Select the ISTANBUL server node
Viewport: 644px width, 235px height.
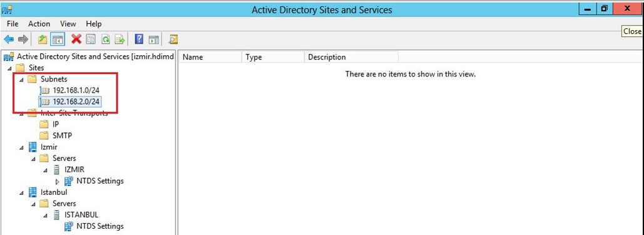[81, 214]
